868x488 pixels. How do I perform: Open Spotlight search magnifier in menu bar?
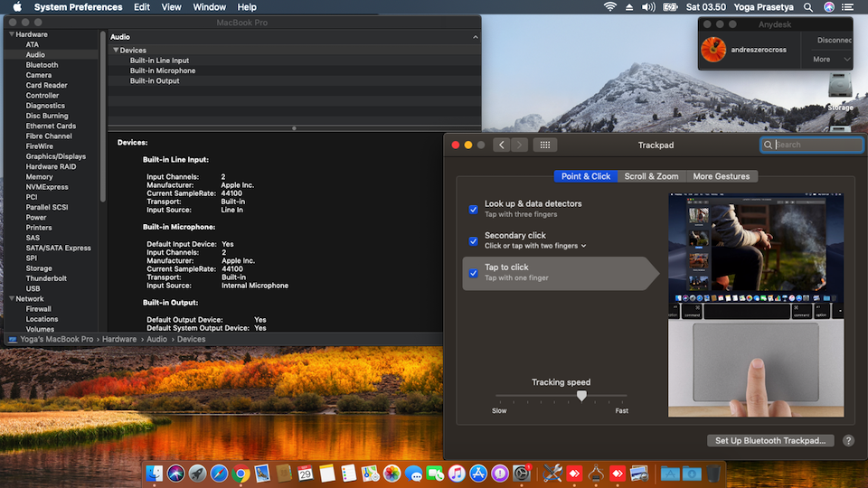tap(807, 7)
